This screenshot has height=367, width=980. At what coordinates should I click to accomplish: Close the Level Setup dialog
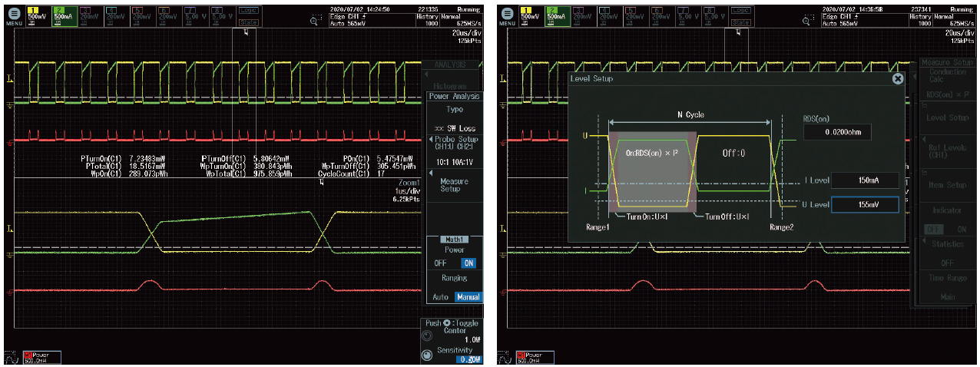pos(897,78)
